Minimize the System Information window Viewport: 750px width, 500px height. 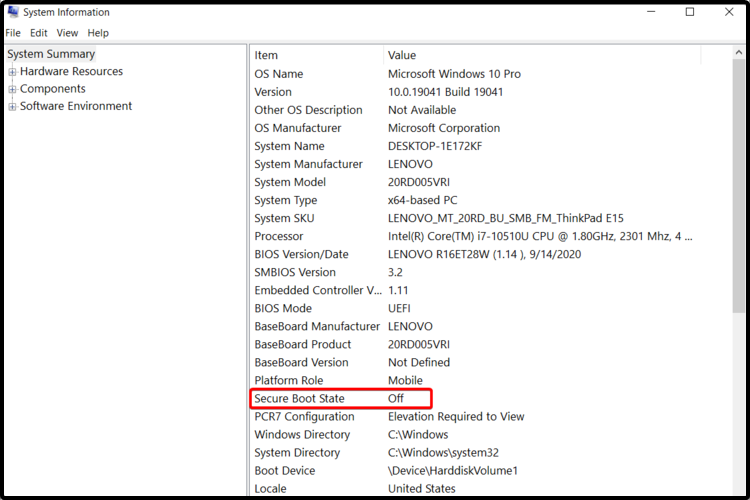[651, 12]
